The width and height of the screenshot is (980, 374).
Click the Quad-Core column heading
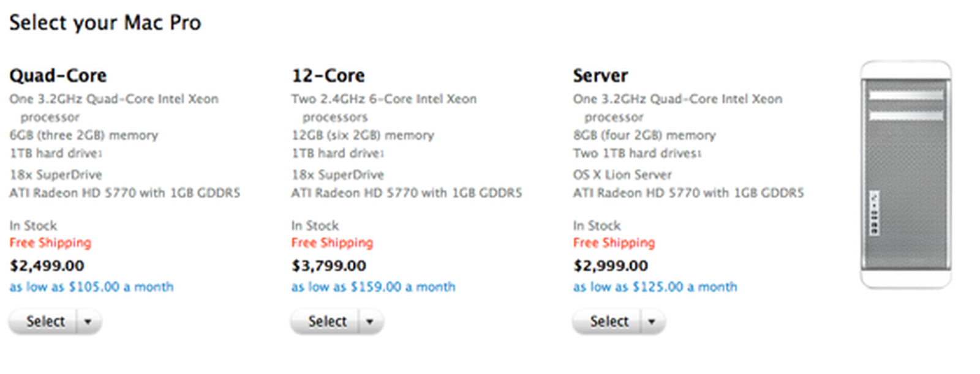[x=58, y=75]
